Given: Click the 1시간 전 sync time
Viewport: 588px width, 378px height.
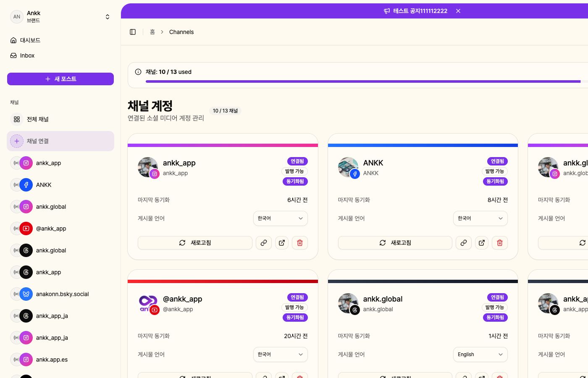Looking at the screenshot, I should point(498,336).
